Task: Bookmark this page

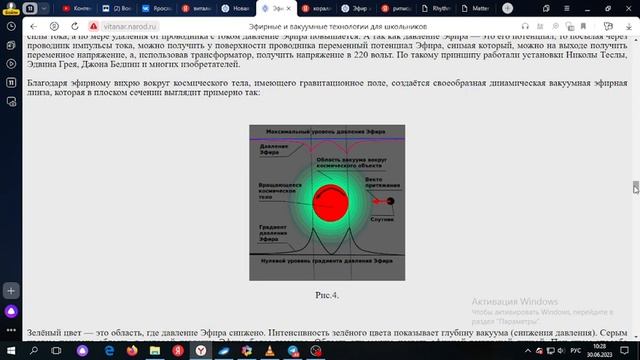Action: (584, 27)
